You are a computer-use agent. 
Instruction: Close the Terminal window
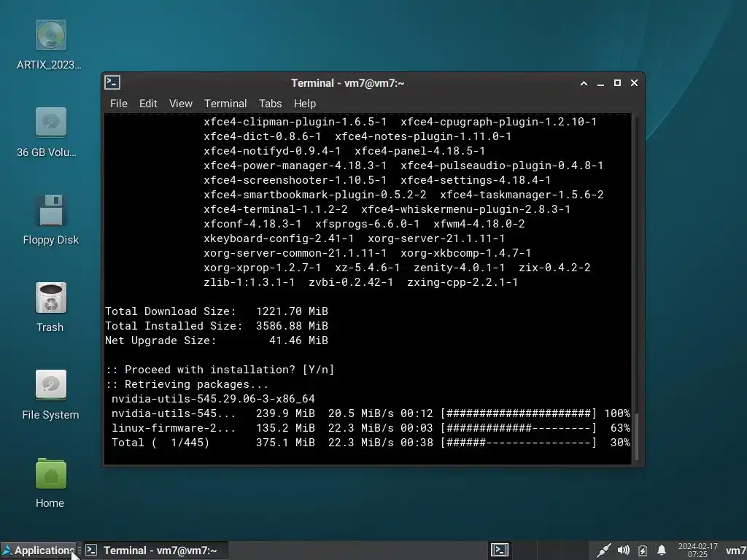[x=634, y=83]
